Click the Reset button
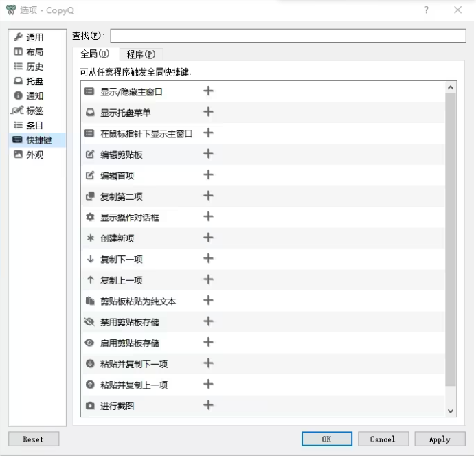This screenshot has width=476, height=458. coord(34,439)
